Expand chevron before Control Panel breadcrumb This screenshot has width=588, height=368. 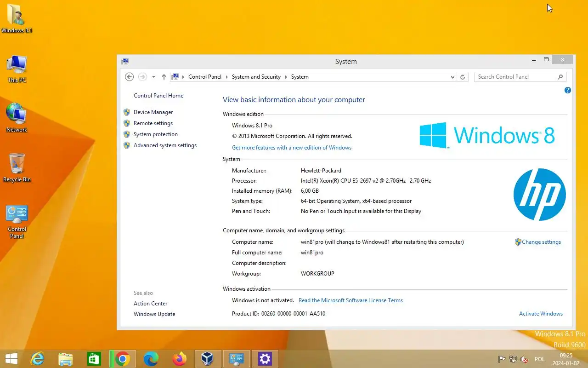(183, 77)
